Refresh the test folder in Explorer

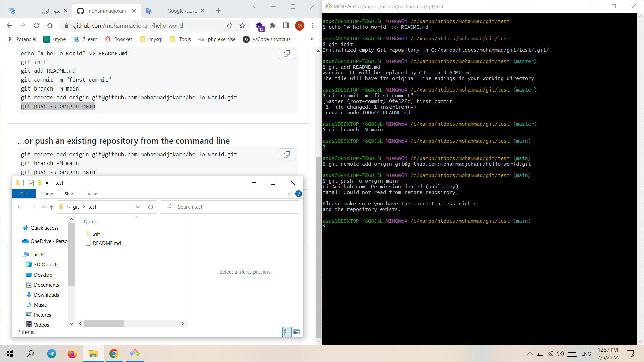pos(151,207)
